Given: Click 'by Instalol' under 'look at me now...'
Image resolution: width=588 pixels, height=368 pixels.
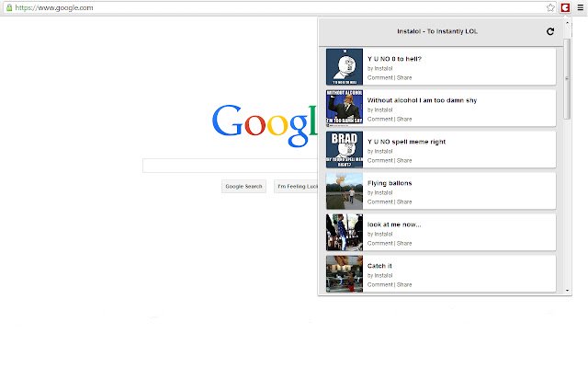Looking at the screenshot, I should (379, 234).
